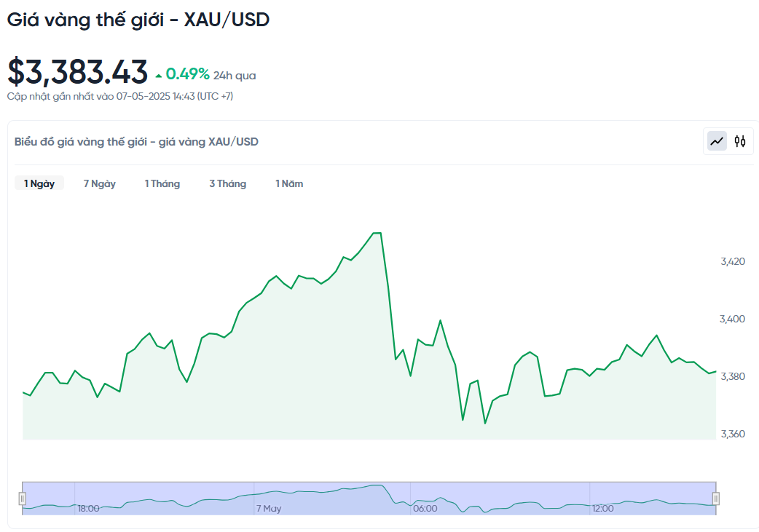759x532 pixels.
Task: Open the 3 Tháng chart range
Action: click(x=227, y=183)
